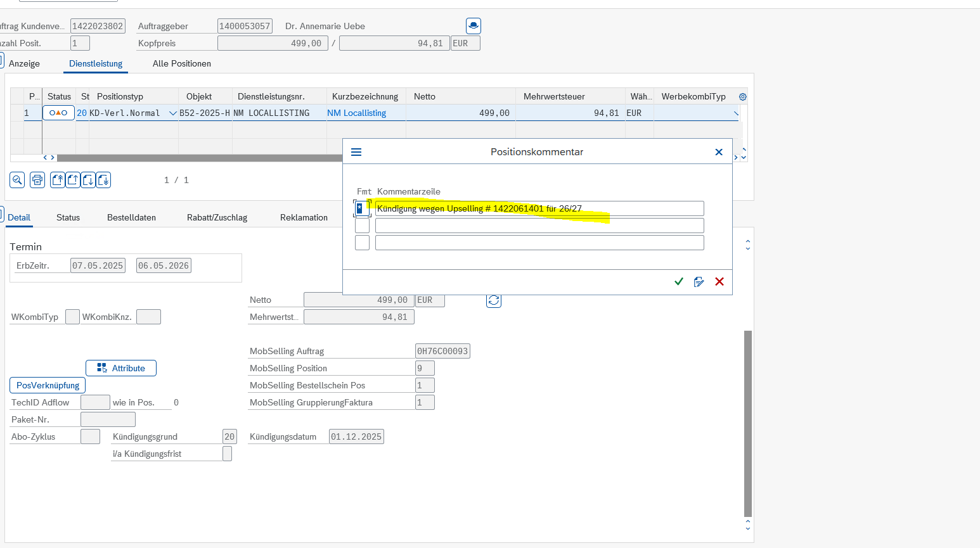The image size is (980, 548).
Task: Click the NM LOCALLISTING Dienstleistungsnr. cell
Action: pos(279,113)
